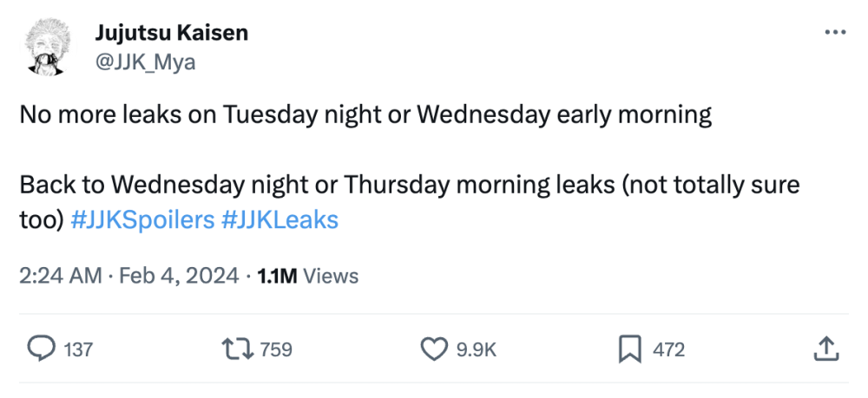The width and height of the screenshot is (868, 398).
Task: Click the 9.9K likes count
Action: [x=476, y=349]
